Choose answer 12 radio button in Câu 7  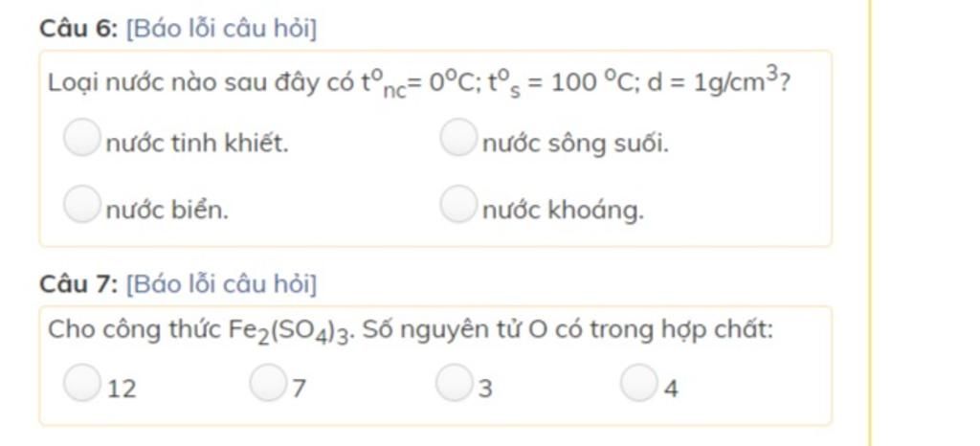pos(81,382)
